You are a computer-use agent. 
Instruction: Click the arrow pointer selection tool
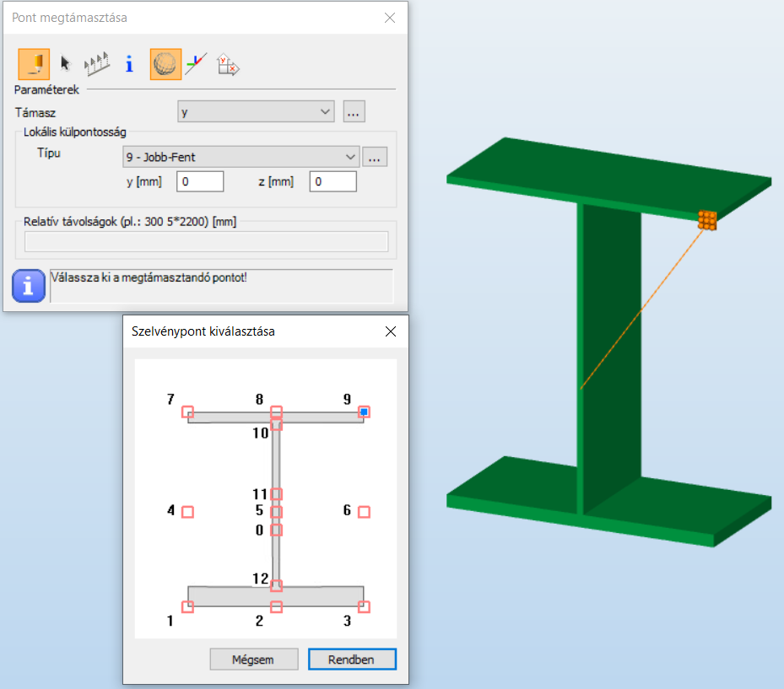coord(67,64)
